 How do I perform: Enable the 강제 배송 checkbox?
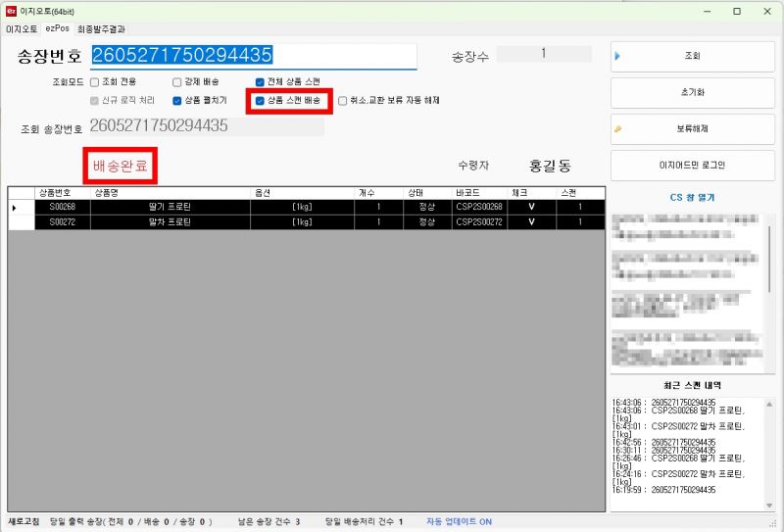pyautogui.click(x=177, y=82)
